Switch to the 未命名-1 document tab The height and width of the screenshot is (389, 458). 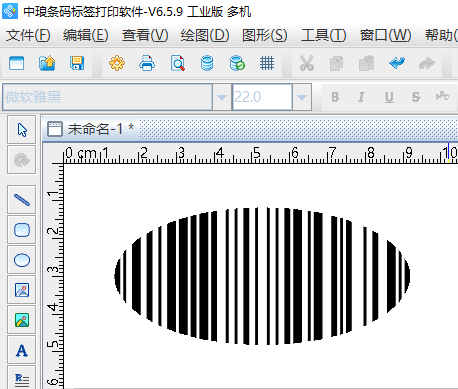[91, 129]
